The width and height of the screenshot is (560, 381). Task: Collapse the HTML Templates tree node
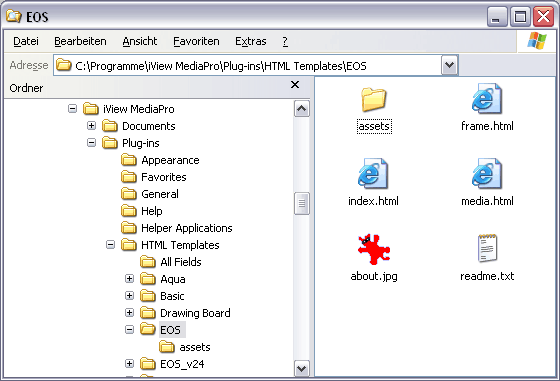click(x=110, y=245)
